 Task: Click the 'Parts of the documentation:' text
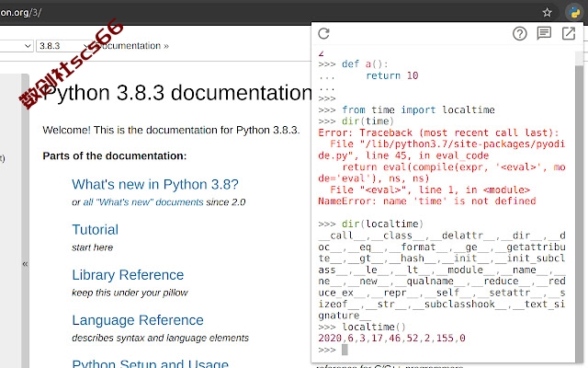114,155
